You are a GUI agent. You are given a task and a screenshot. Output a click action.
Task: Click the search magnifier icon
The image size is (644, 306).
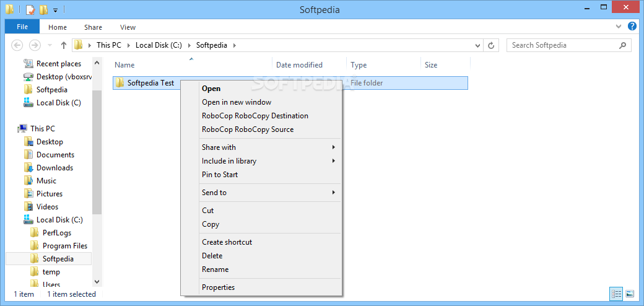623,45
